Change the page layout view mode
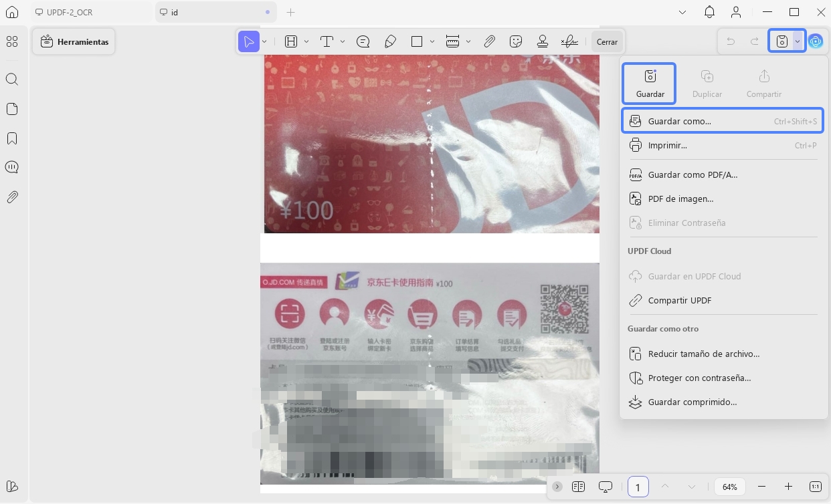Viewport: 831px width, 504px height. pos(579,487)
